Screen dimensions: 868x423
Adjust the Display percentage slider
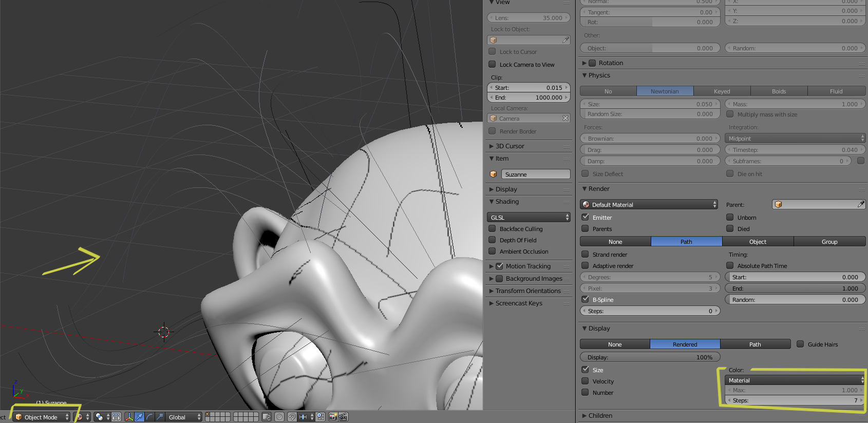pyautogui.click(x=650, y=357)
